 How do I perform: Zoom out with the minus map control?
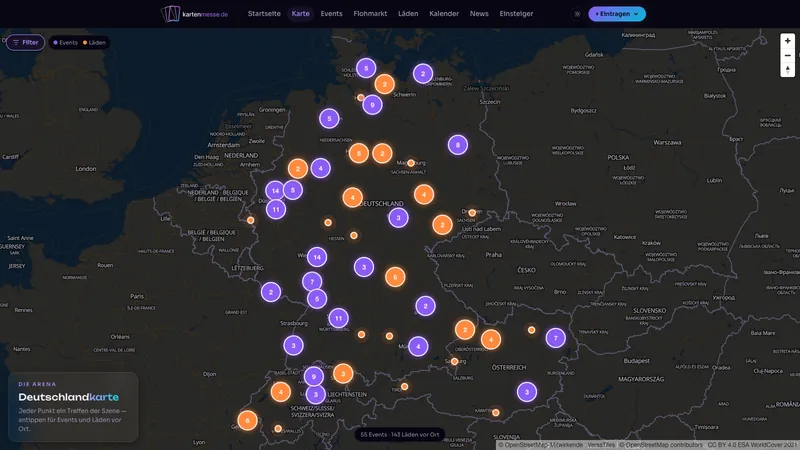coord(787,55)
